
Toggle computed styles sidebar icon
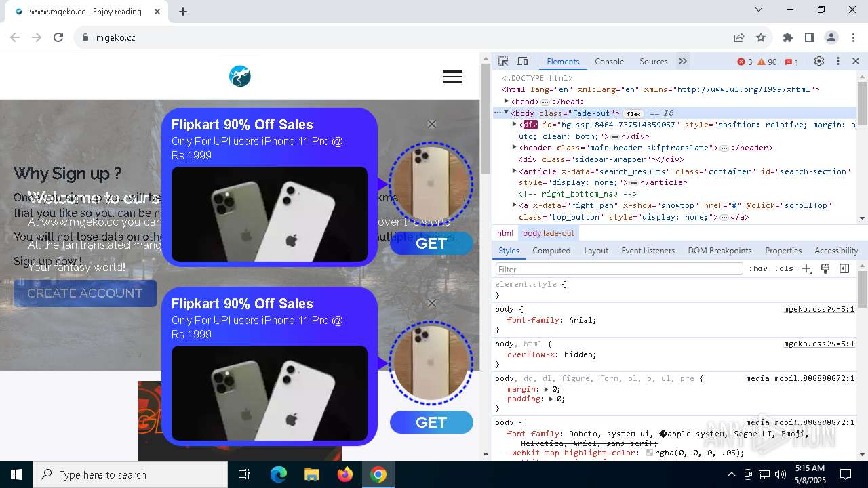(844, 269)
